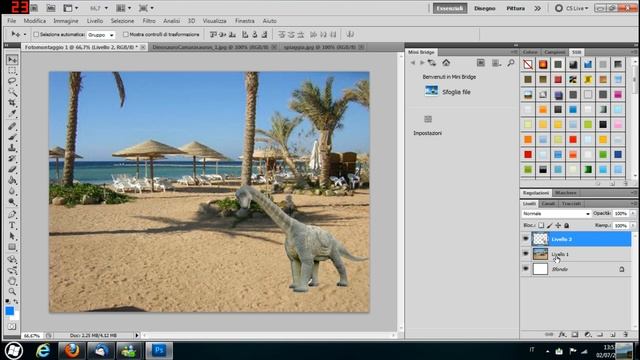
Task: Select the Rectangular Marquee tool
Action: click(x=12, y=71)
